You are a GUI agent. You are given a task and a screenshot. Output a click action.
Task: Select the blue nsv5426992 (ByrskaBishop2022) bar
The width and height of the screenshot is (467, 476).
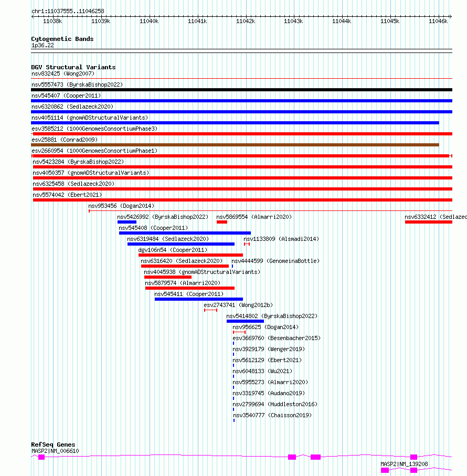pos(127,222)
